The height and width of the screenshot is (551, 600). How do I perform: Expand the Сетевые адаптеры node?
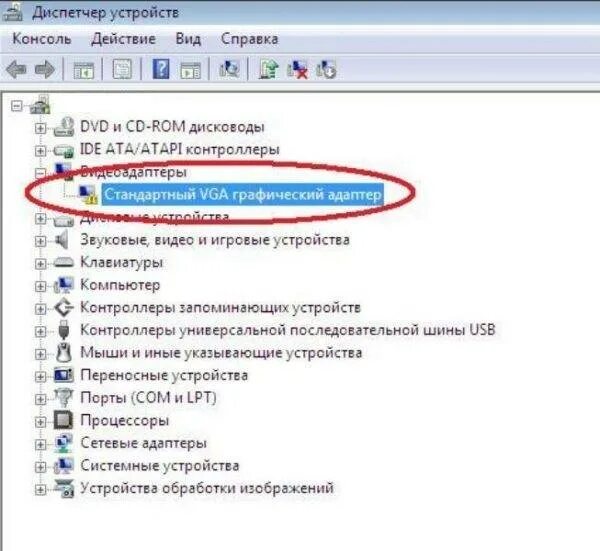click(40, 444)
